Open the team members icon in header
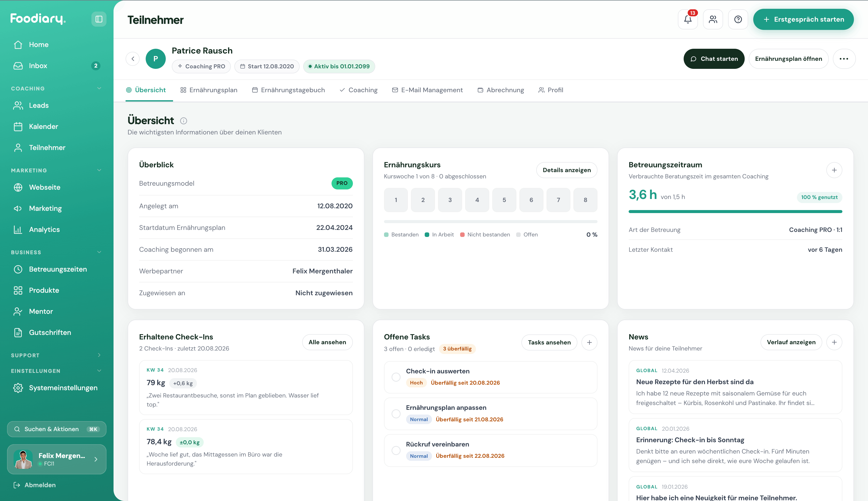Image resolution: width=868 pixels, height=501 pixels. (713, 19)
